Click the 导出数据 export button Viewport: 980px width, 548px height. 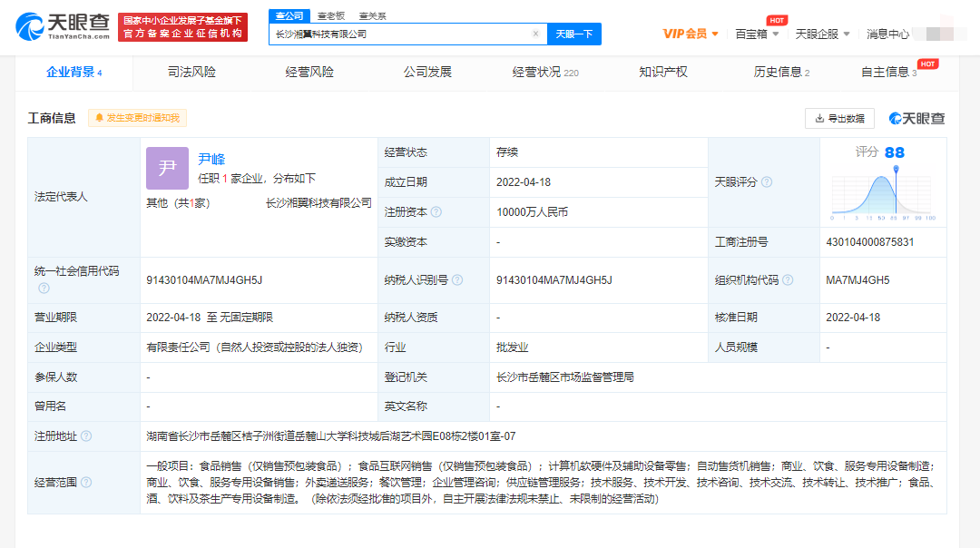point(839,118)
